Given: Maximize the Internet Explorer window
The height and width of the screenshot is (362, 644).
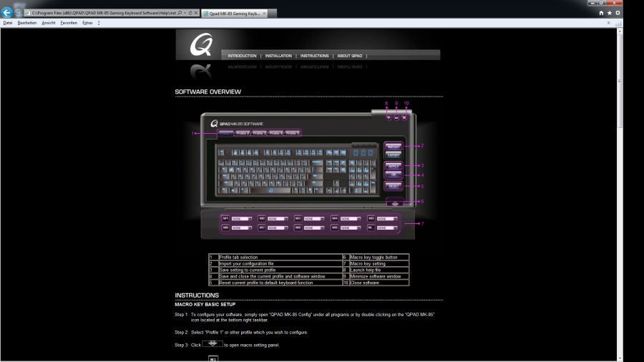Looking at the screenshot, I should point(601,3).
